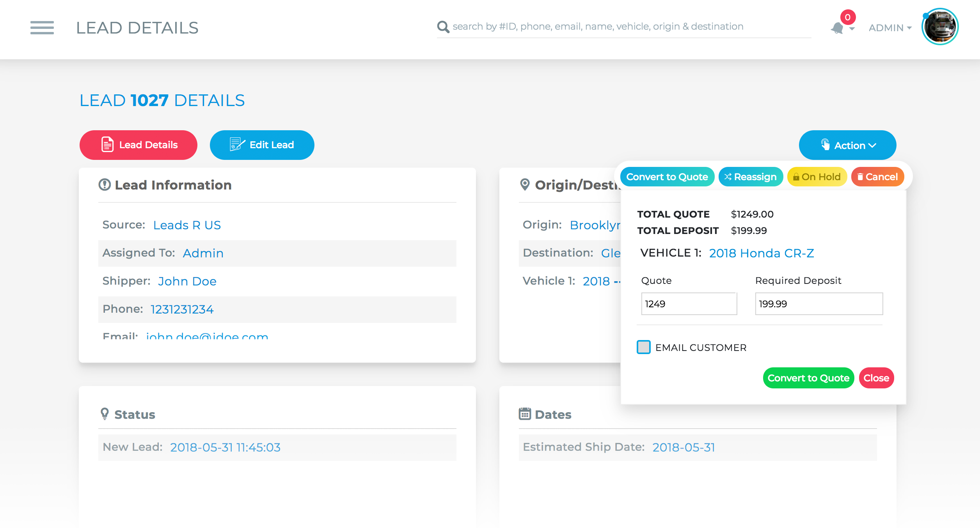
Task: Click the Required Deposit input field
Action: (818, 304)
